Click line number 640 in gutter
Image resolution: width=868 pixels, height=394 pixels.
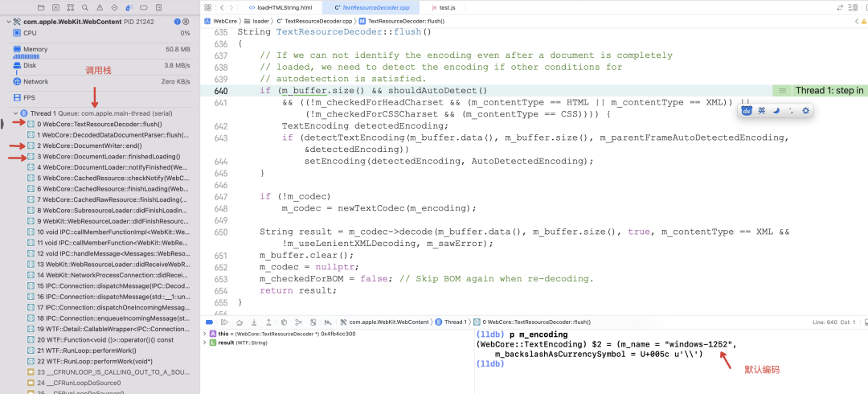[219, 91]
